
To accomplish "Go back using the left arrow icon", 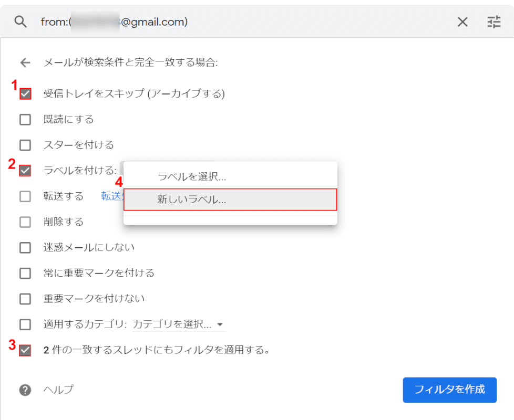I will (x=25, y=62).
